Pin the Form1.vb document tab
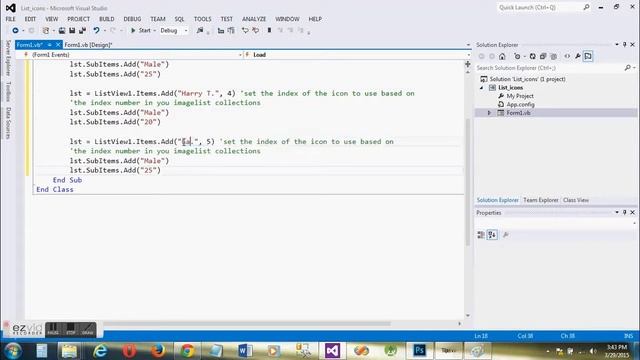The height and width of the screenshot is (360, 640). (49, 45)
